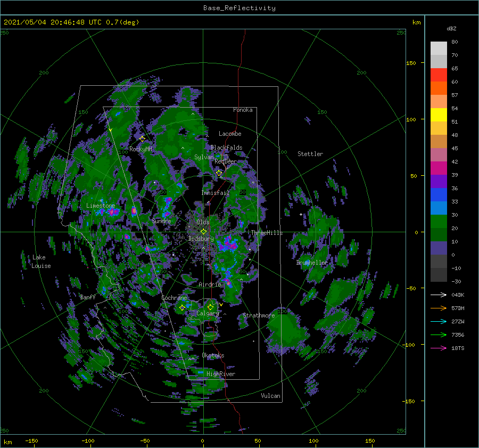Click the green 7356 arrow in the legend
479x448 pixels.
(x=439, y=335)
